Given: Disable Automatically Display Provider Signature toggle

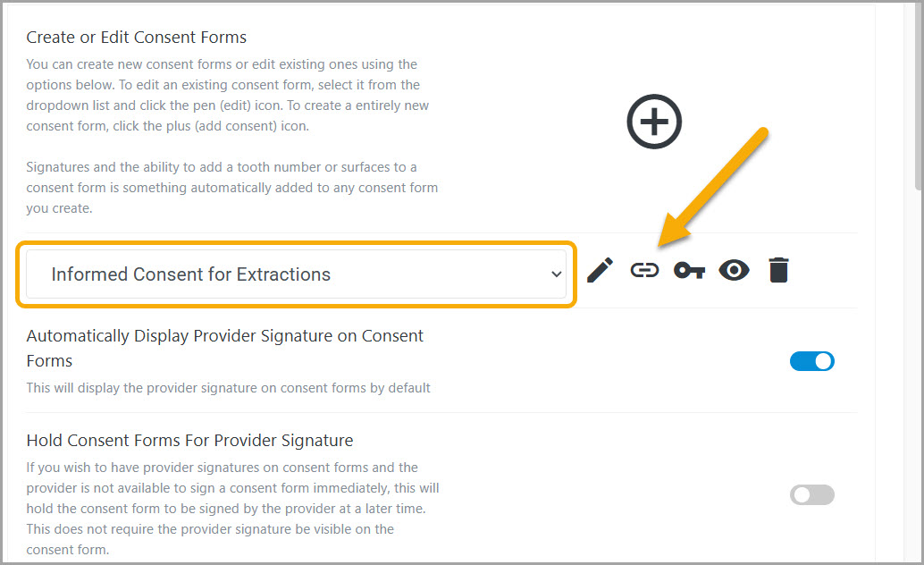Looking at the screenshot, I should (811, 361).
